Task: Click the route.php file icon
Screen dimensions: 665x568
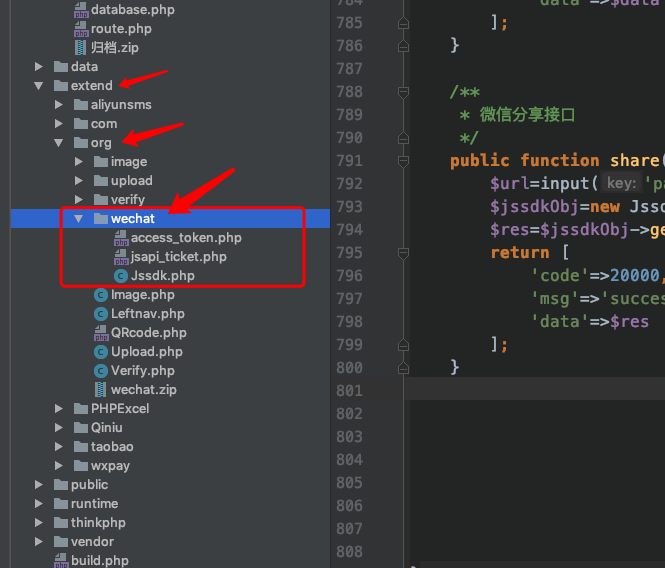Action: 81,29
